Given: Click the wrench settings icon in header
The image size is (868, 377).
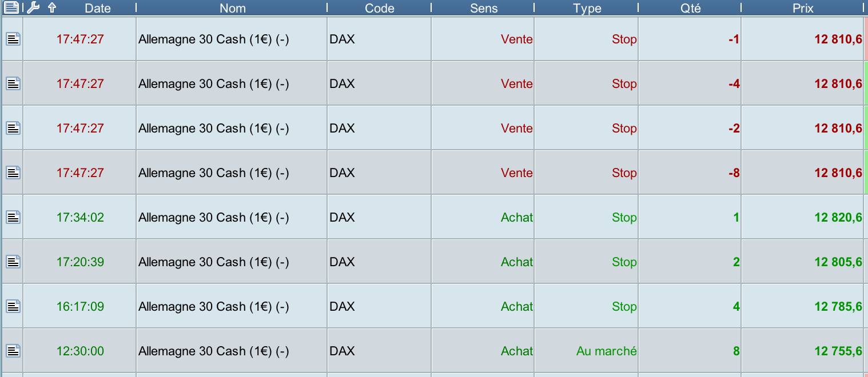Looking at the screenshot, I should click(x=33, y=7).
